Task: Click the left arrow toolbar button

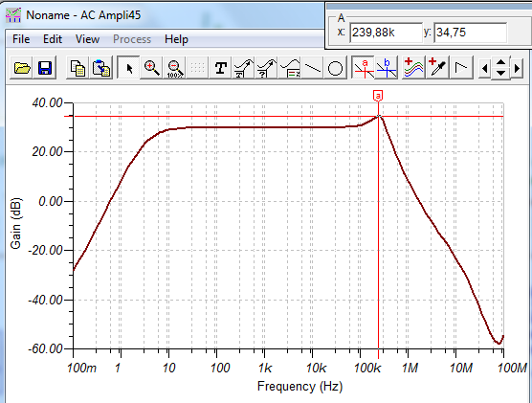Action: (484, 69)
